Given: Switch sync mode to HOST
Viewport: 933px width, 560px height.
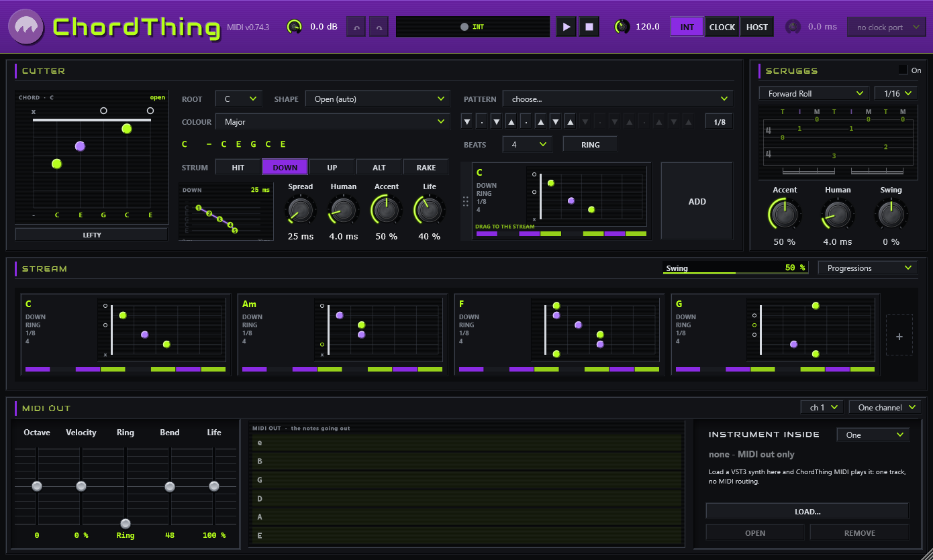Looking at the screenshot, I should (x=757, y=27).
